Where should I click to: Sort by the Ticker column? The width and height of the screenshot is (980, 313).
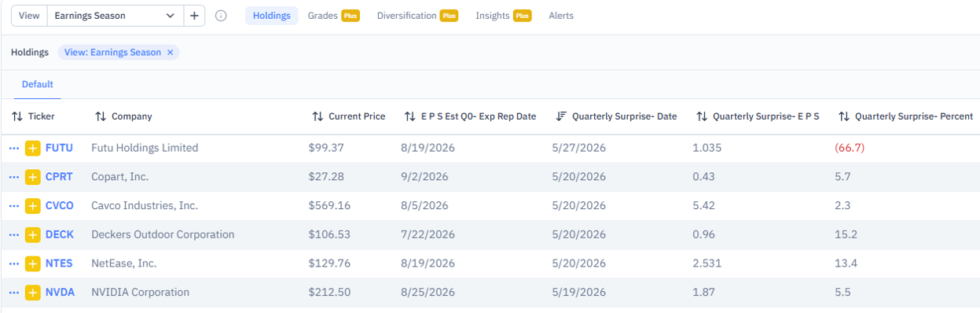point(34,116)
